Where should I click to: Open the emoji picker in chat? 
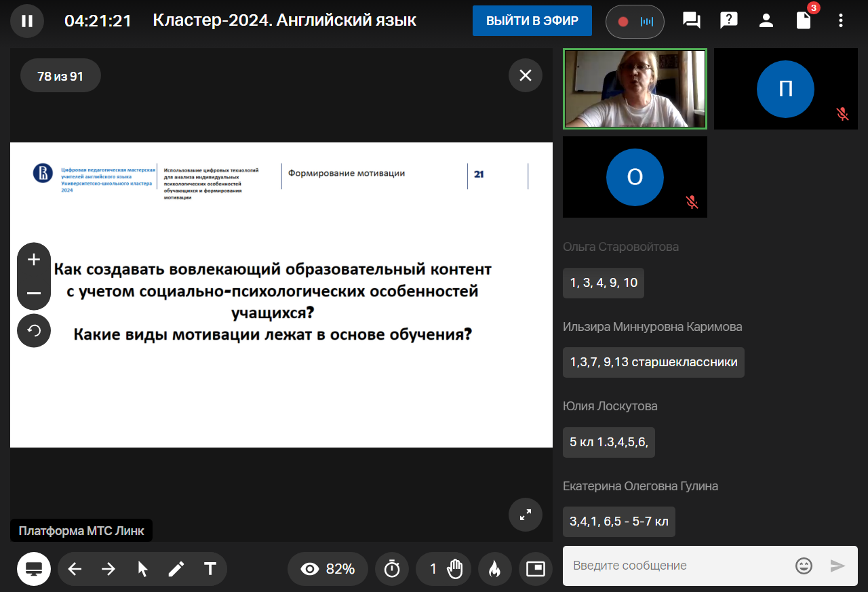[x=804, y=566]
